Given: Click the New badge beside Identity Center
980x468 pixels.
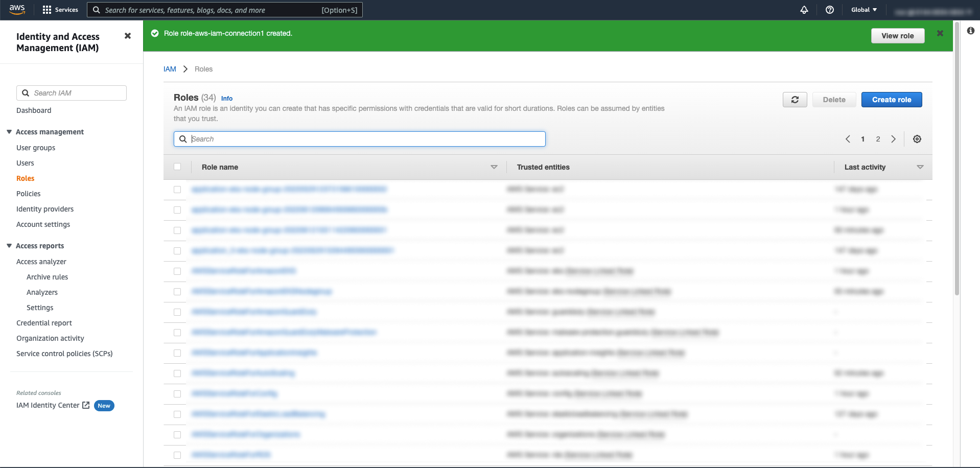Looking at the screenshot, I should pyautogui.click(x=104, y=406).
